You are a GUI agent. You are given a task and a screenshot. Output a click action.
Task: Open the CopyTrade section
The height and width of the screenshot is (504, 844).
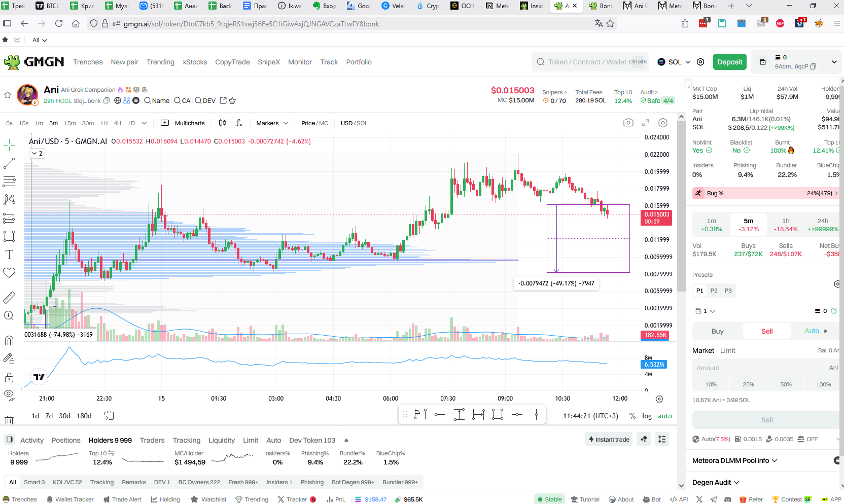click(232, 62)
